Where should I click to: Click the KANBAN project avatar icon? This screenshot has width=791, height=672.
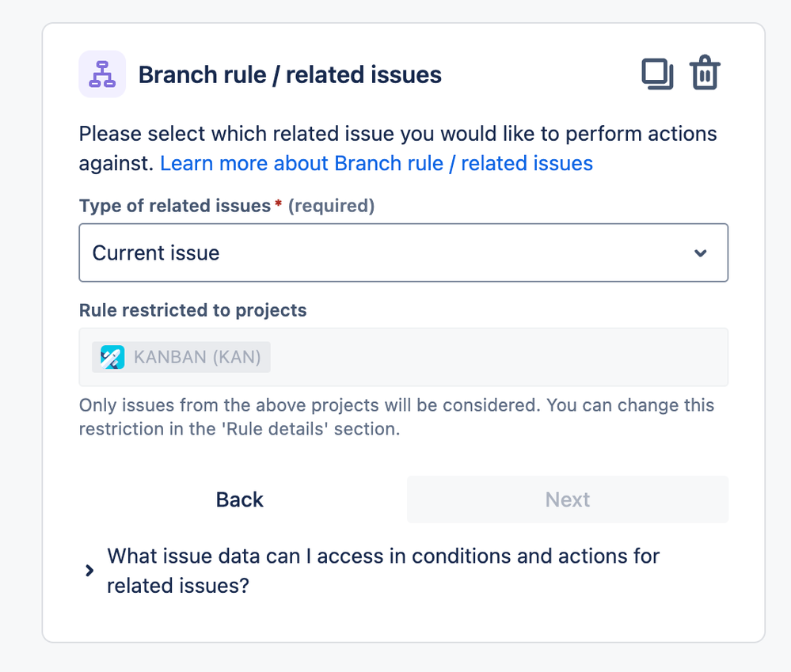point(112,357)
